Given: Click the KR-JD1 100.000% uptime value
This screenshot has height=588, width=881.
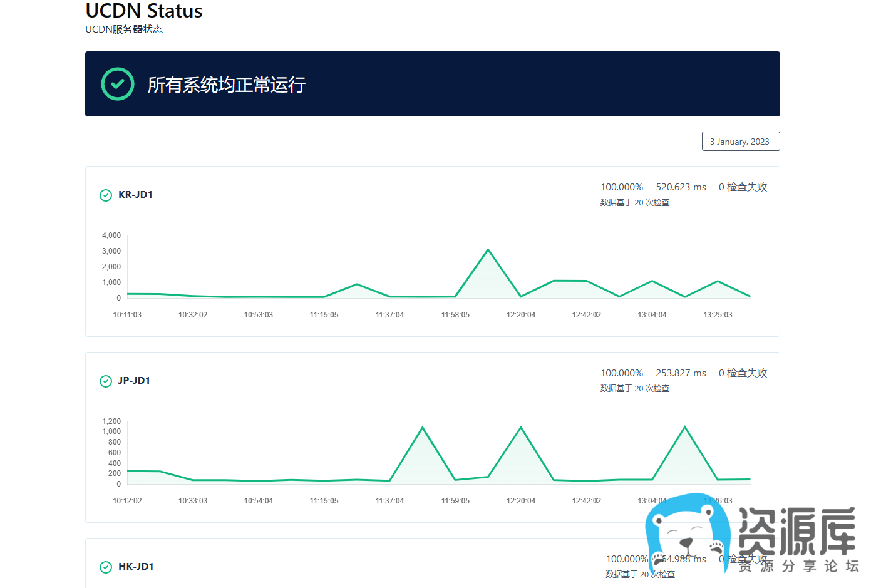Looking at the screenshot, I should pyautogui.click(x=621, y=187).
